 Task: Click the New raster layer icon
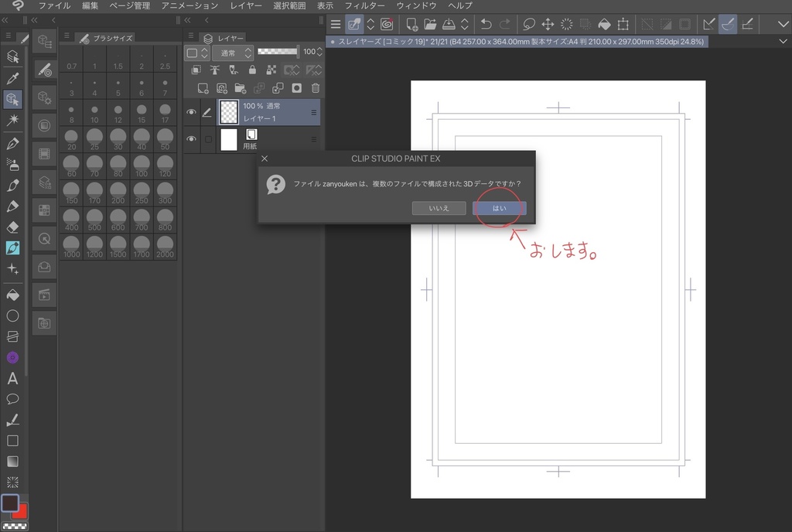click(x=203, y=88)
